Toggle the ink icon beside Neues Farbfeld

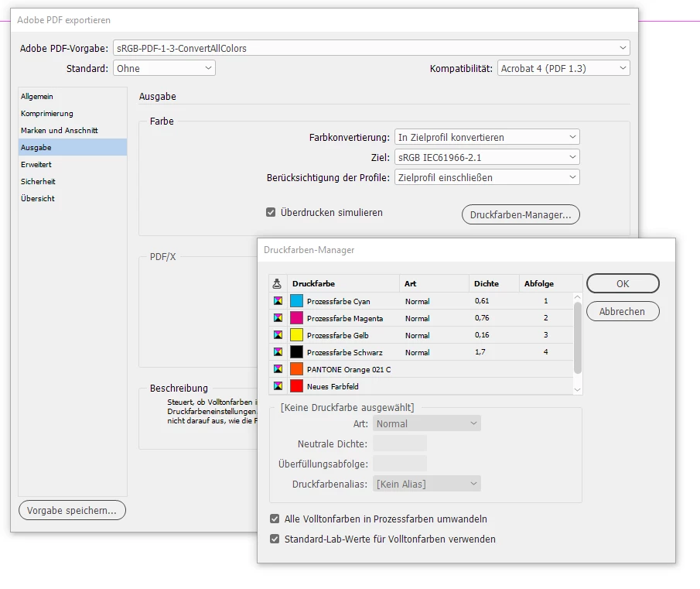click(278, 385)
